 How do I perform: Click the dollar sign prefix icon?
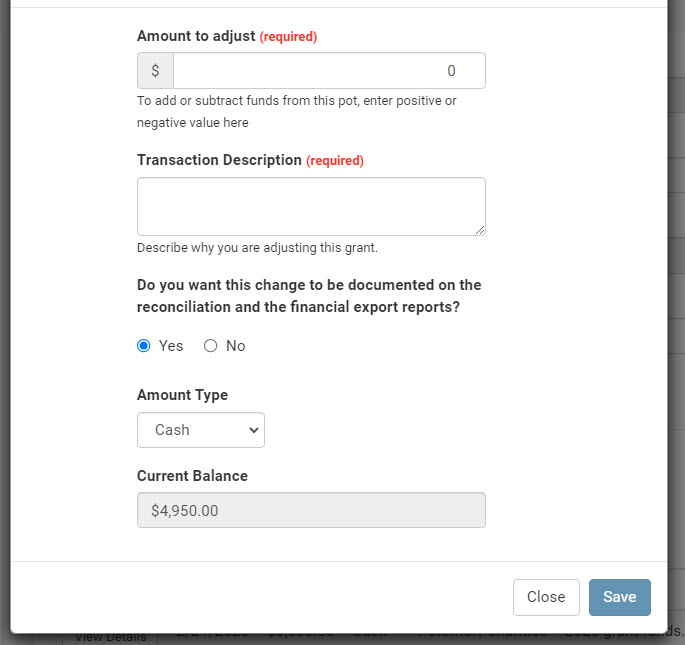coord(155,71)
